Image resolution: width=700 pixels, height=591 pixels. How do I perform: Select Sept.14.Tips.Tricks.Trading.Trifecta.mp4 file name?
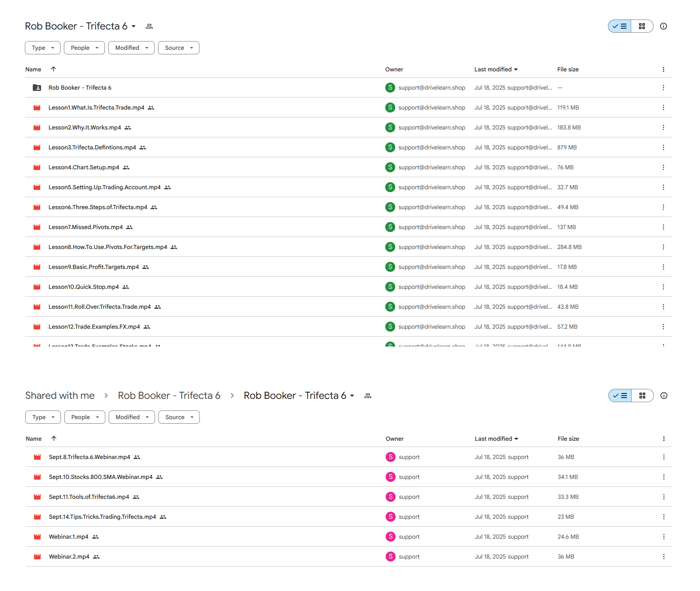click(x=102, y=517)
